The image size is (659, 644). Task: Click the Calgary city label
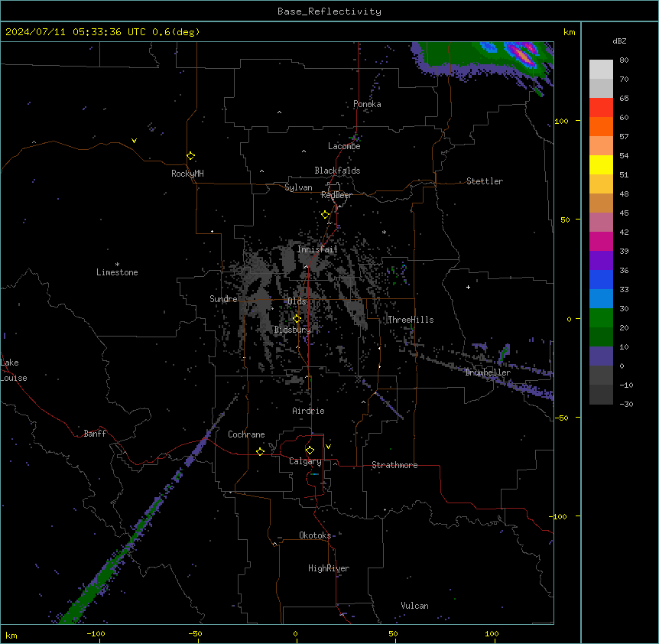(x=305, y=461)
